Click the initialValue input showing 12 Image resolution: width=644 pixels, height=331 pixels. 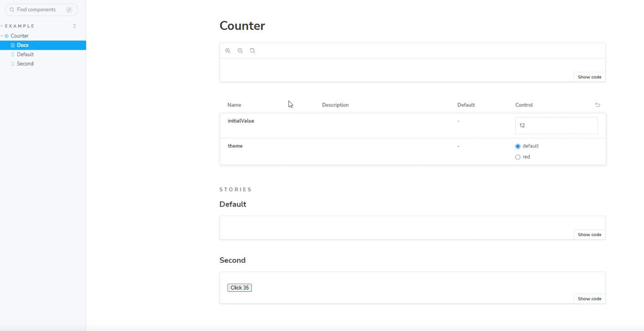click(x=556, y=125)
